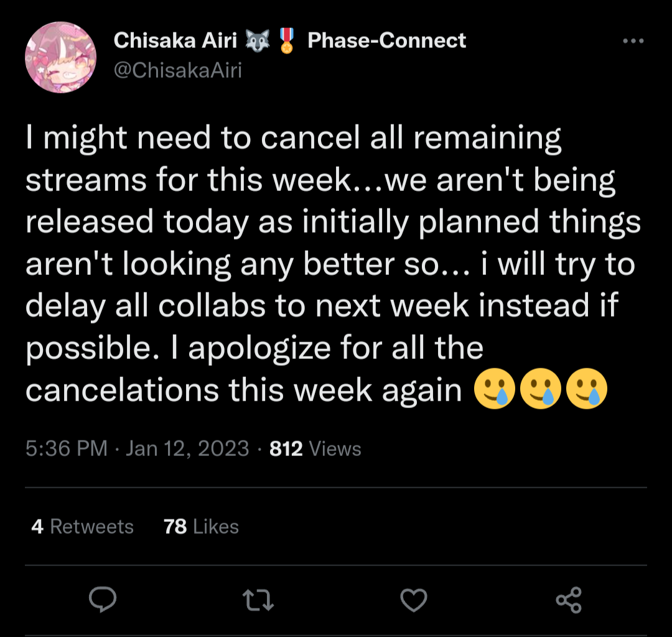Open the three-dot more options menu
This screenshot has width=672, height=637.
tap(633, 41)
